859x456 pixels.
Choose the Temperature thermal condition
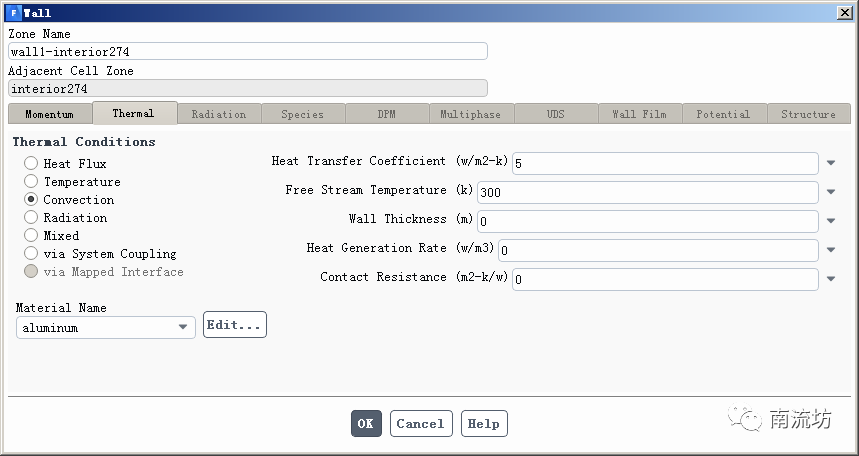coord(31,181)
